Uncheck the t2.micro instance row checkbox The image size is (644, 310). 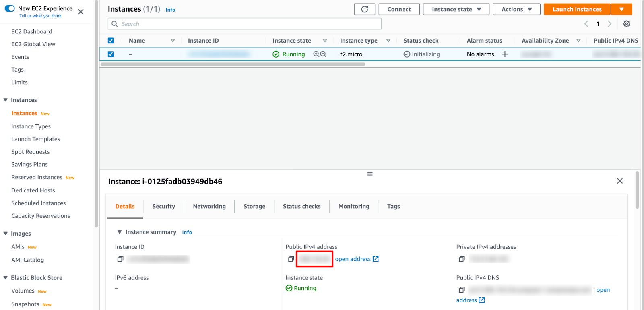pyautogui.click(x=111, y=54)
